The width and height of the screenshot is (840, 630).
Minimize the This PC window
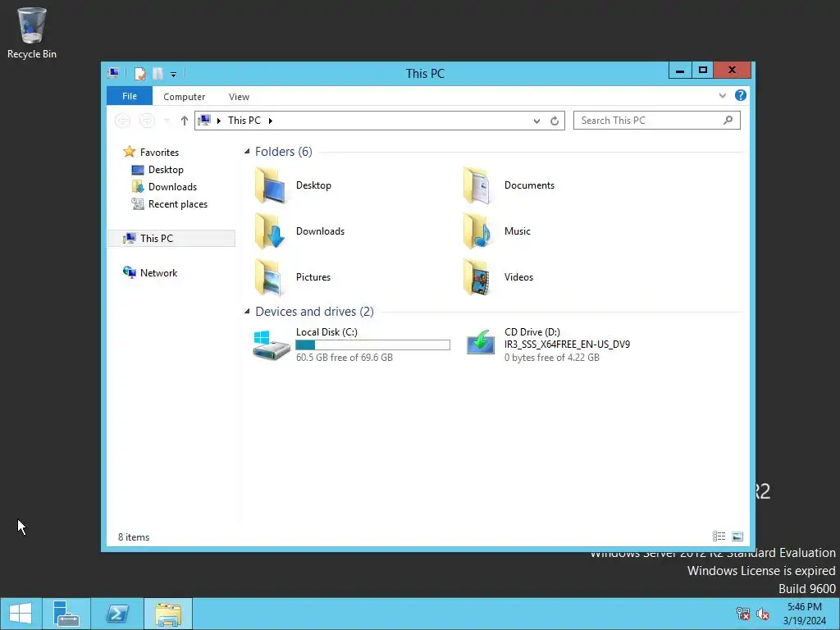680,71
